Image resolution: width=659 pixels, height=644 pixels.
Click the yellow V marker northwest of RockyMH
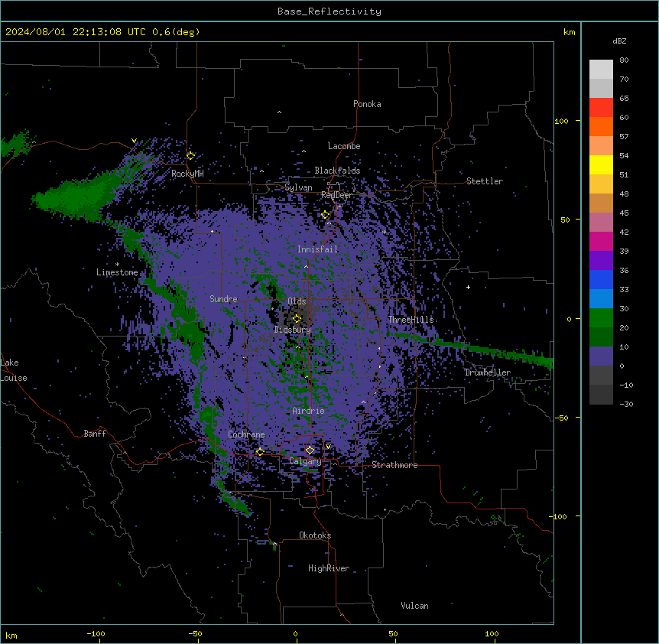click(x=134, y=141)
